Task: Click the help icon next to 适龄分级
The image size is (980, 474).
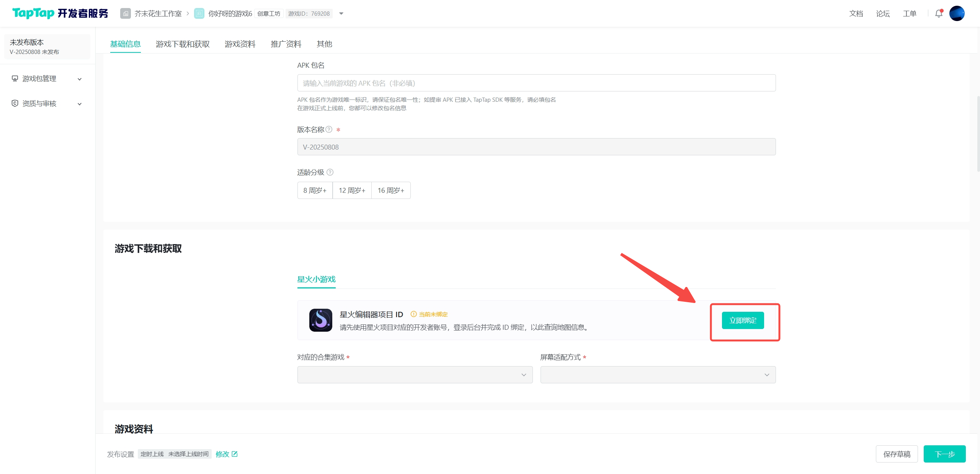Action: [x=330, y=172]
